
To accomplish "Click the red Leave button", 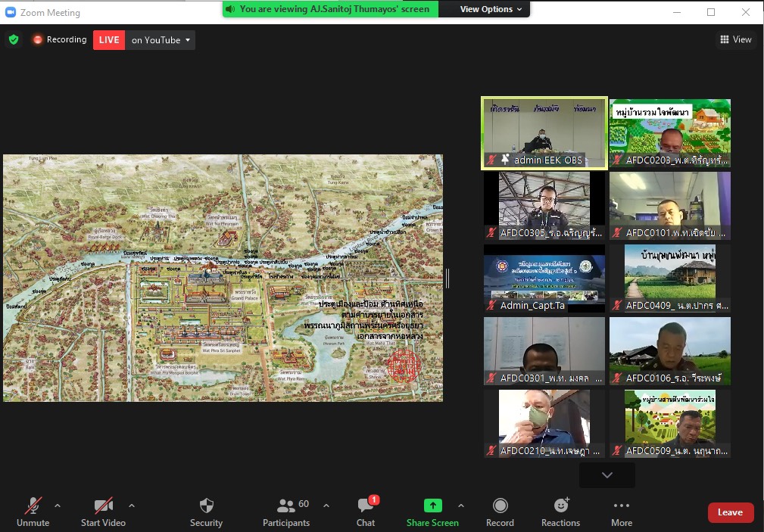I will [730, 512].
